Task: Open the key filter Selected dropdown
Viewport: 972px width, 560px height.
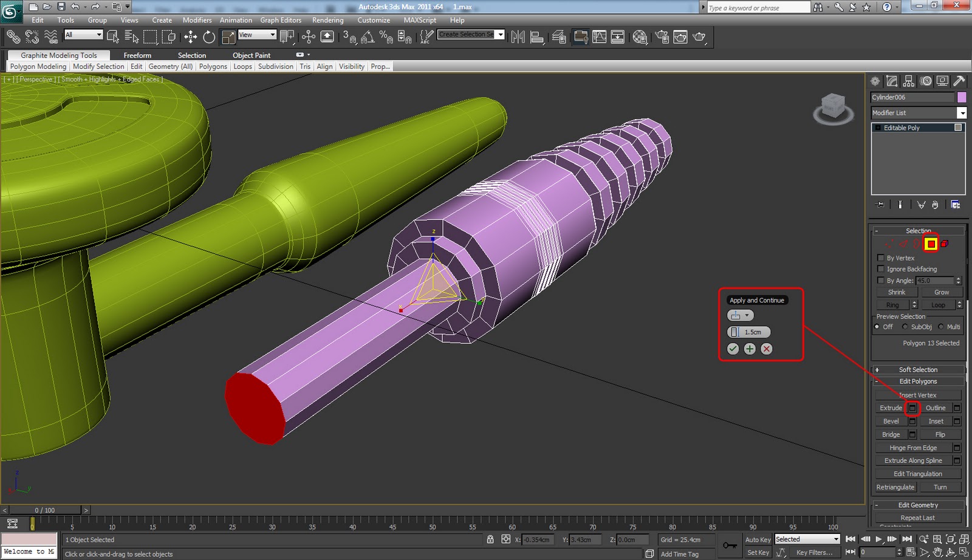Action: (807, 539)
